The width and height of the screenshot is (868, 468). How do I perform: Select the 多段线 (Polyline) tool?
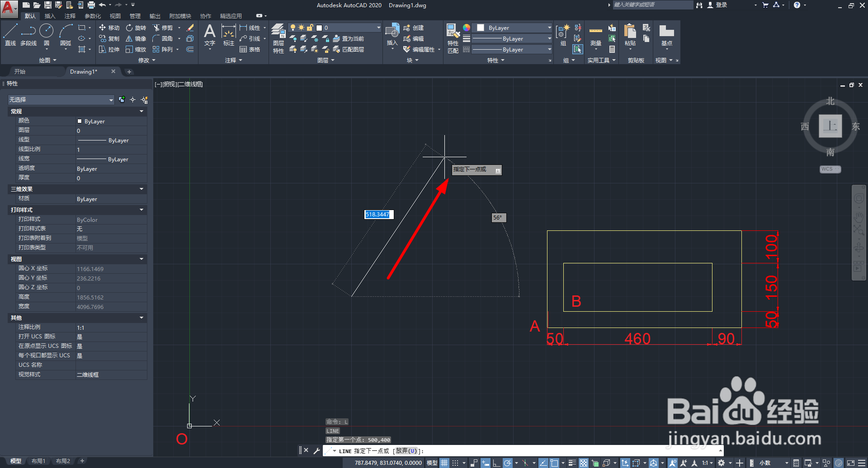pyautogui.click(x=28, y=35)
